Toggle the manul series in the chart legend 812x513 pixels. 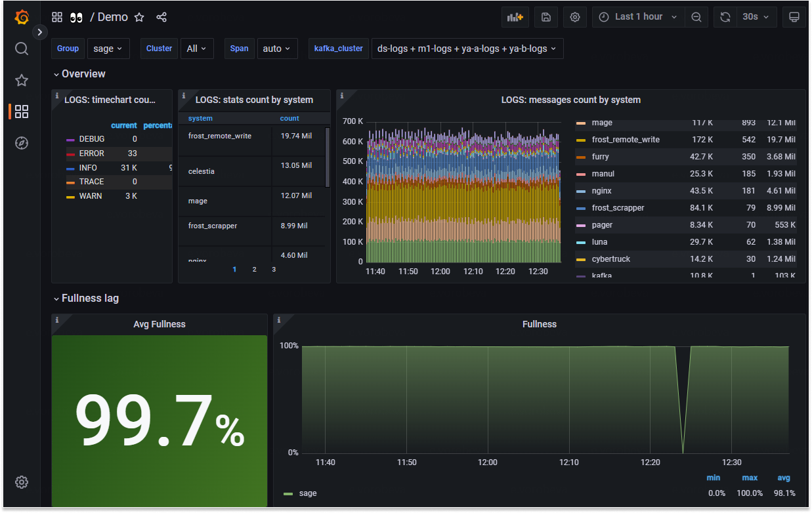coord(603,174)
